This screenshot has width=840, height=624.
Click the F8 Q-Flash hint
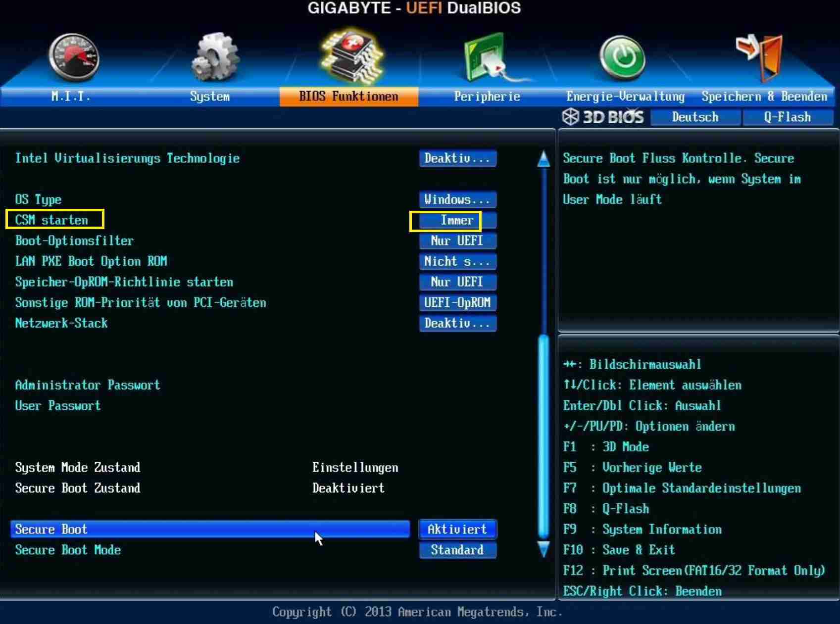click(x=606, y=509)
